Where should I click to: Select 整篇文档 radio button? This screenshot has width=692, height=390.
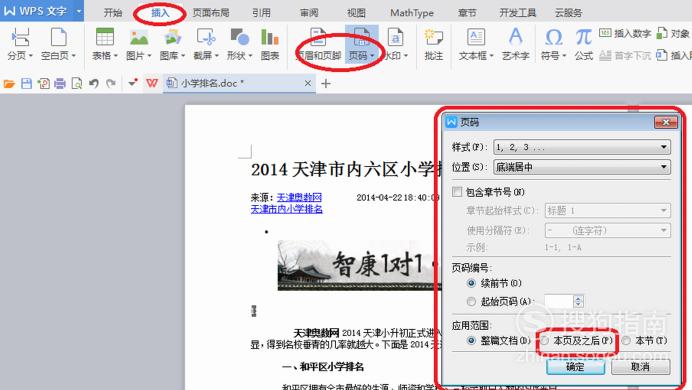(471, 340)
